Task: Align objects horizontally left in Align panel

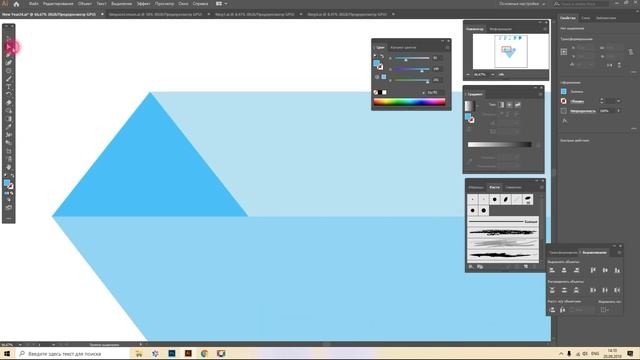Action: (x=552, y=270)
